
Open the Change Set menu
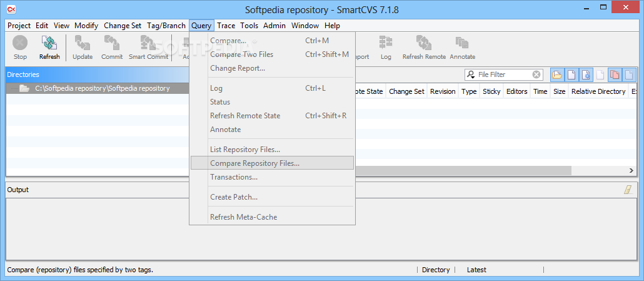[x=123, y=26]
